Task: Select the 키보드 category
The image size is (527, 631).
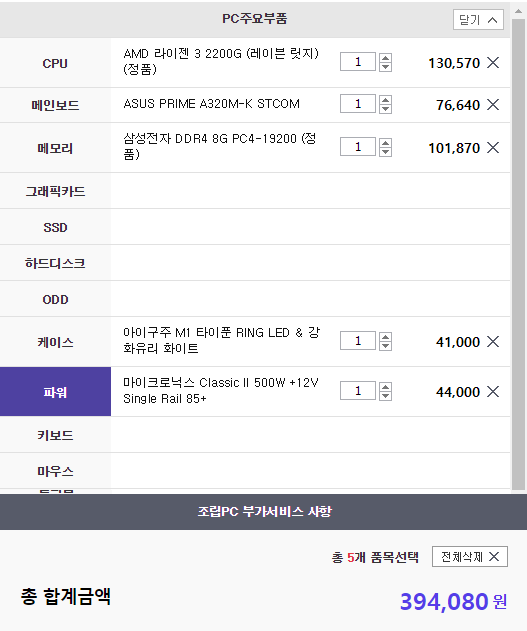Action: 55,435
